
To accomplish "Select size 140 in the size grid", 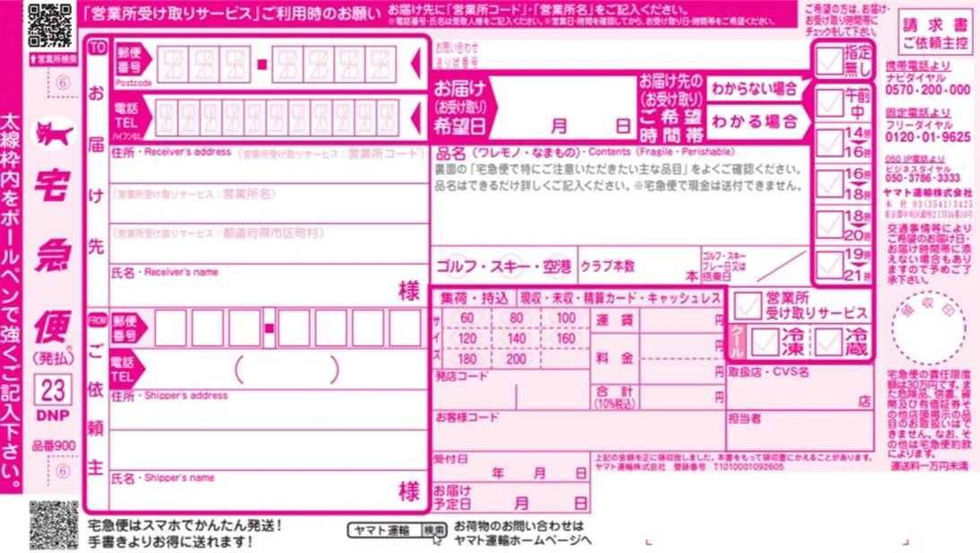I will 516,338.
